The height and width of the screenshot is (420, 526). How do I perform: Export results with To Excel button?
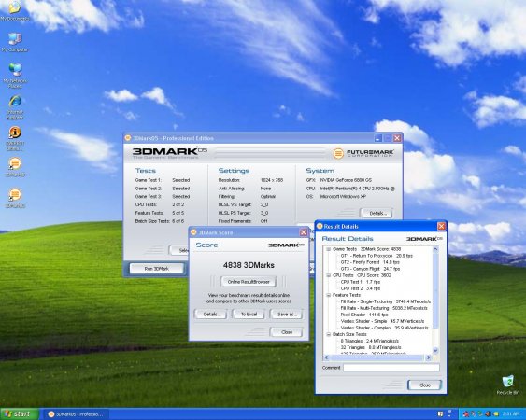click(x=249, y=315)
